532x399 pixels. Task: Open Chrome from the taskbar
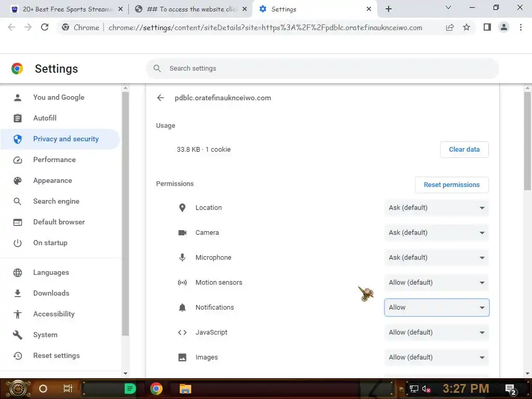pyautogui.click(x=156, y=389)
